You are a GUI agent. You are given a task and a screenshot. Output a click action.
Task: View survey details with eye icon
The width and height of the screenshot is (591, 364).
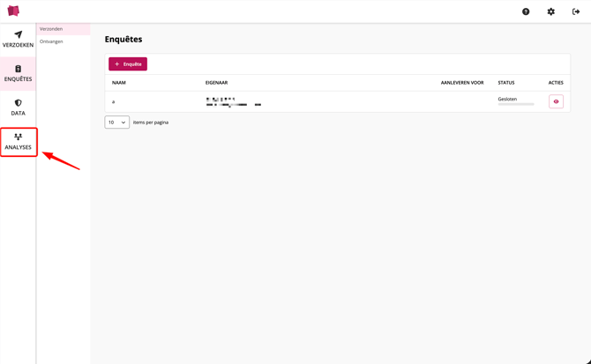click(x=556, y=101)
